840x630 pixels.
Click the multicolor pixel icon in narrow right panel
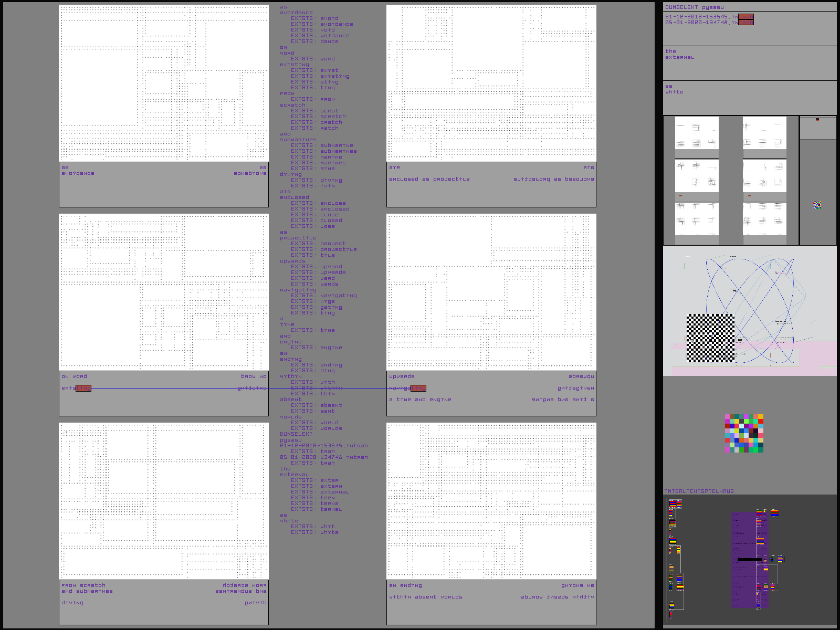[817, 205]
